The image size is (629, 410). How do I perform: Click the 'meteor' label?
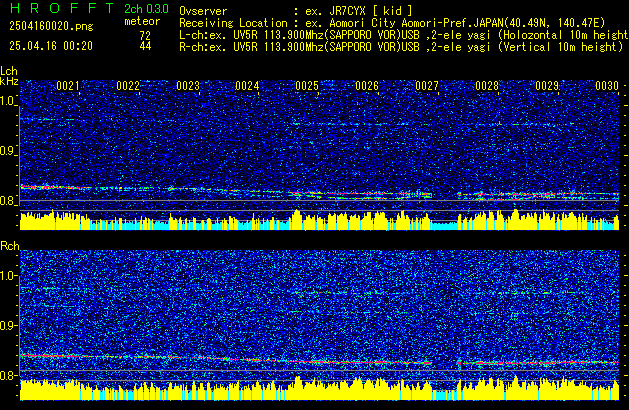pyautogui.click(x=142, y=21)
